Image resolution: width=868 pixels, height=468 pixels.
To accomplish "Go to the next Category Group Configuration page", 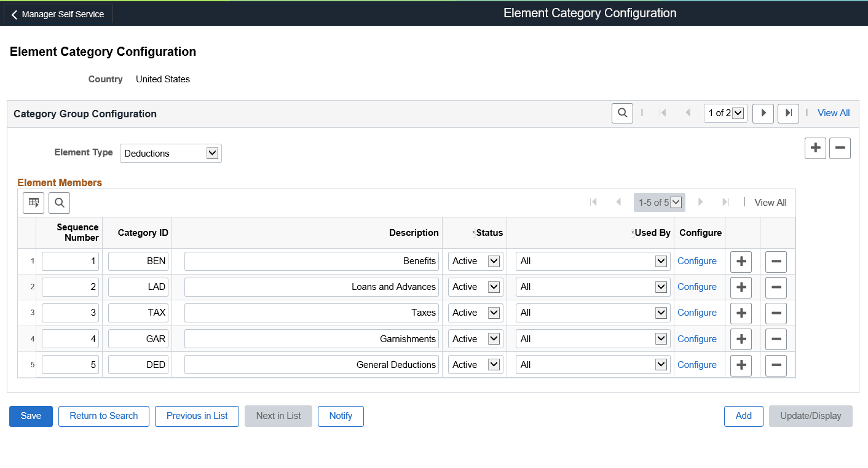I will 763,113.
